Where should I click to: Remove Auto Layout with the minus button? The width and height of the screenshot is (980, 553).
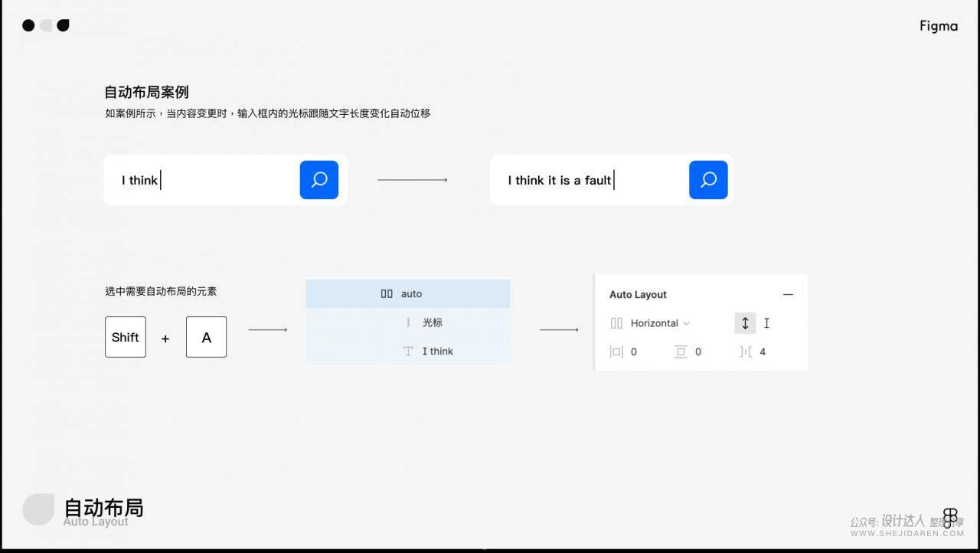click(788, 294)
